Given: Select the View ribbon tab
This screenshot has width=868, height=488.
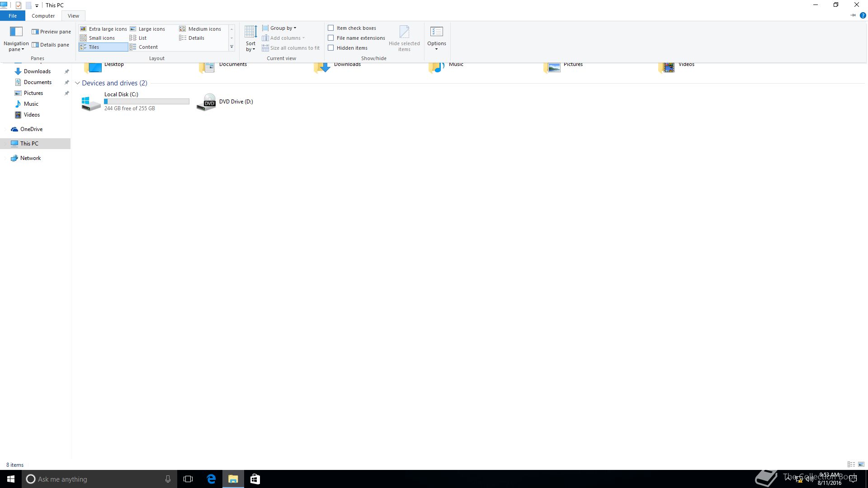Looking at the screenshot, I should (73, 16).
